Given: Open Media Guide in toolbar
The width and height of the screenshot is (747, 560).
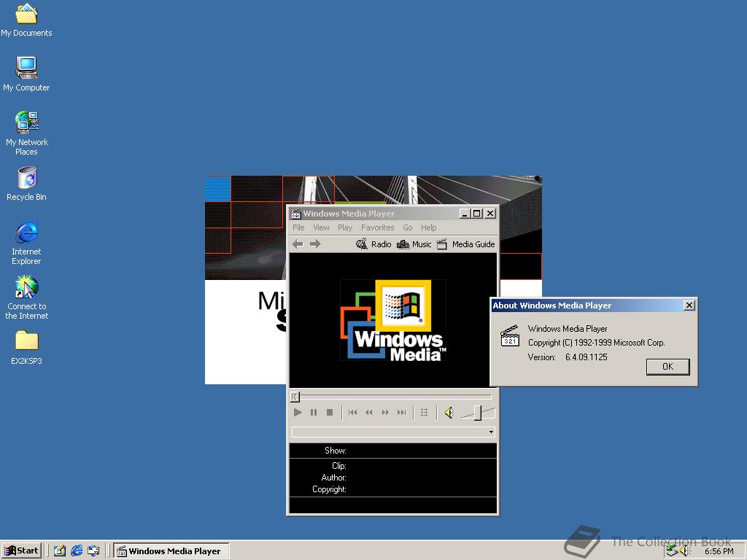Looking at the screenshot, I should [x=466, y=244].
